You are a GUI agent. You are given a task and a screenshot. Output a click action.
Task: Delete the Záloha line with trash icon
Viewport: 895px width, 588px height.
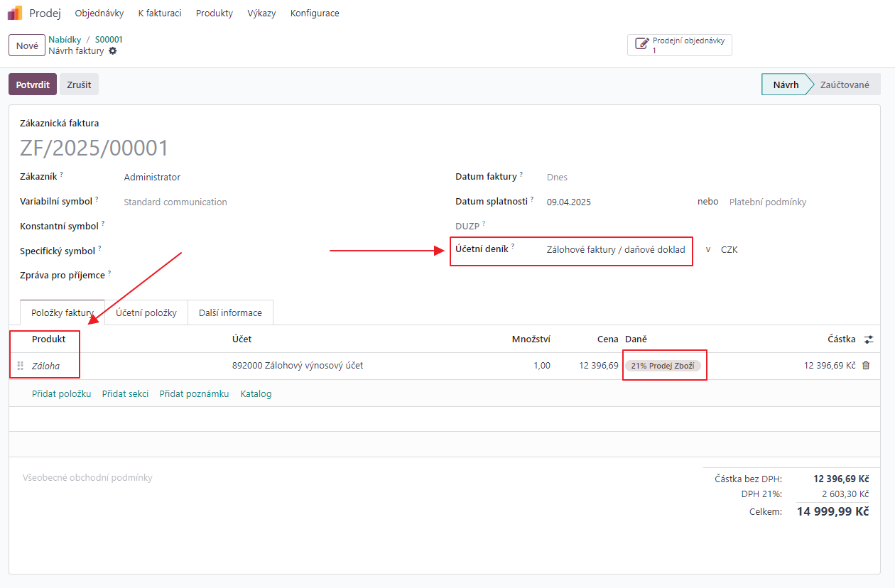pos(865,366)
